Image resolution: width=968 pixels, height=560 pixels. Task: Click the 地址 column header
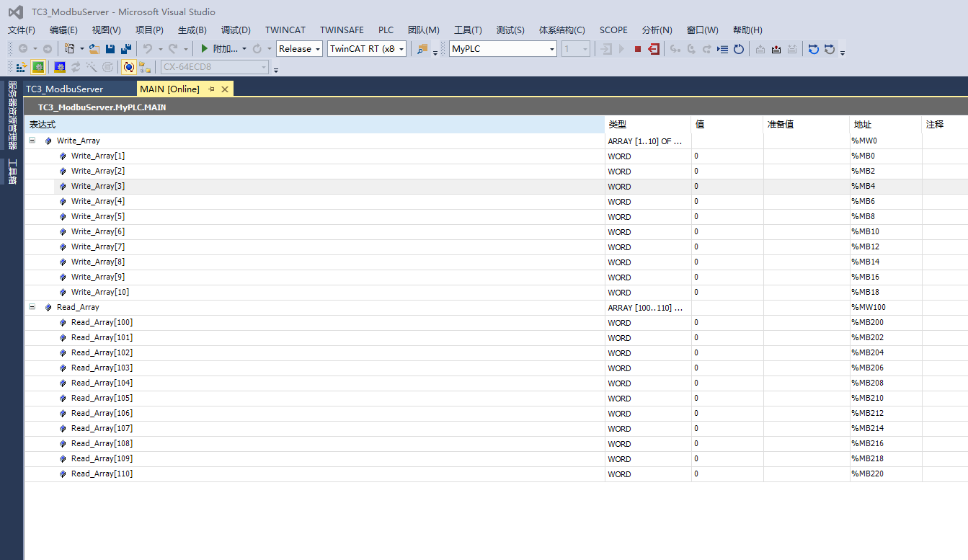(885, 125)
